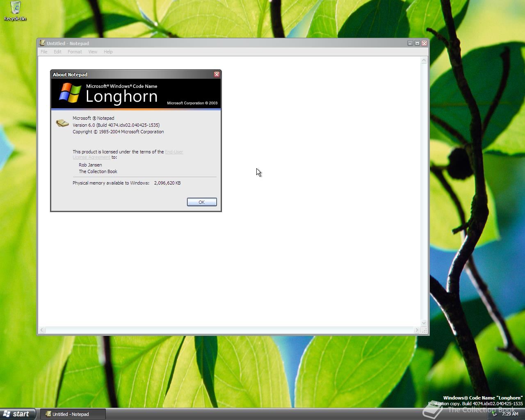Screen dimensions: 525x420
Task: Open the Edit menu in Notepad
Action: click(x=57, y=52)
